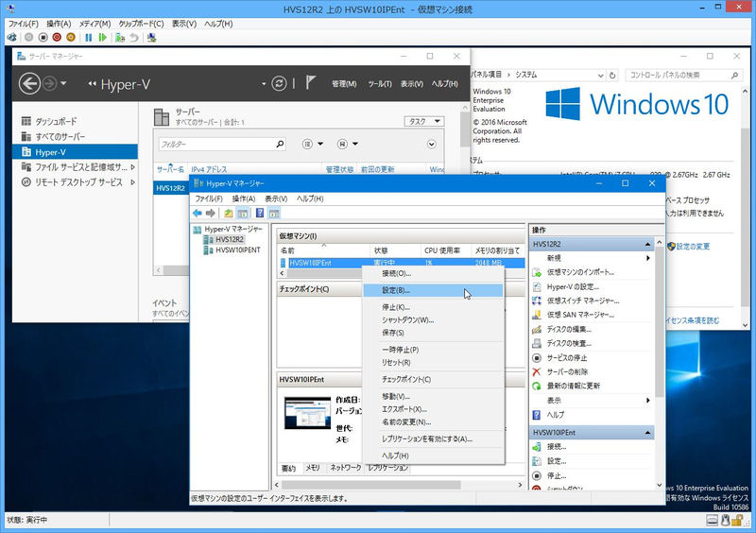Viewport: 756px width, 533px height.
Task: Expand the filter criteria chevron in servers panel
Action: (x=432, y=144)
